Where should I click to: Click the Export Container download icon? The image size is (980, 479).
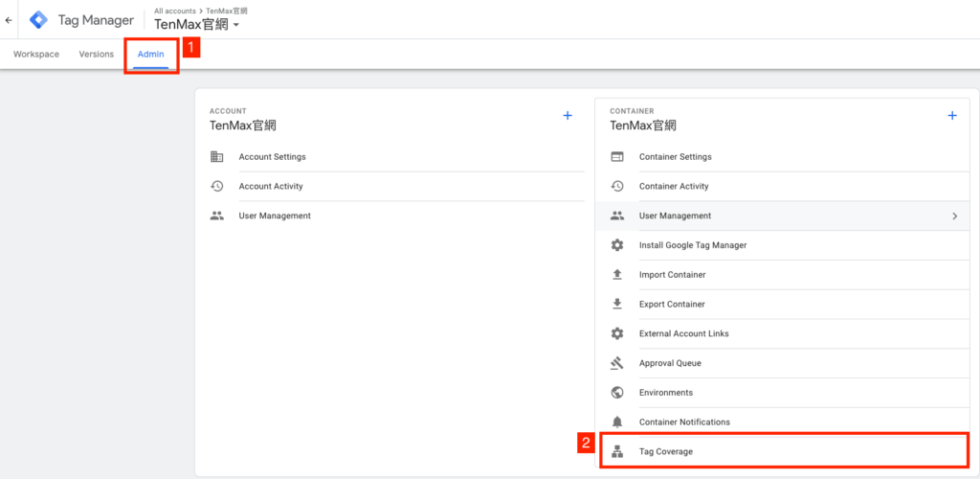(x=617, y=304)
